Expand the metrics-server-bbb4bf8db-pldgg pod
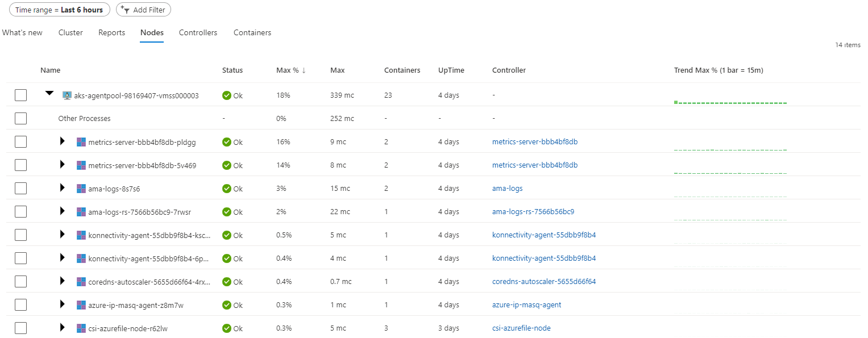This screenshot has height=338, width=868. tap(62, 141)
